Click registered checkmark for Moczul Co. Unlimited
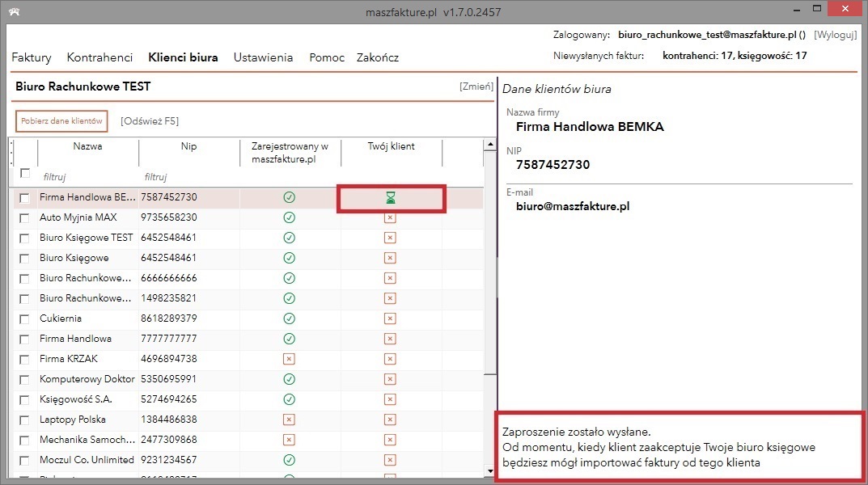The height and width of the screenshot is (485, 868). 289,460
